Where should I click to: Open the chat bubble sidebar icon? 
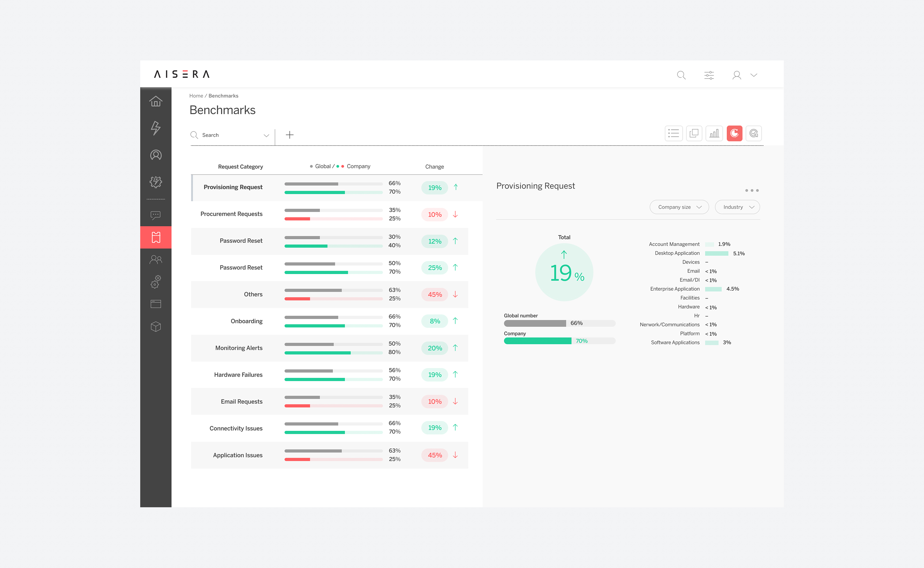click(156, 215)
